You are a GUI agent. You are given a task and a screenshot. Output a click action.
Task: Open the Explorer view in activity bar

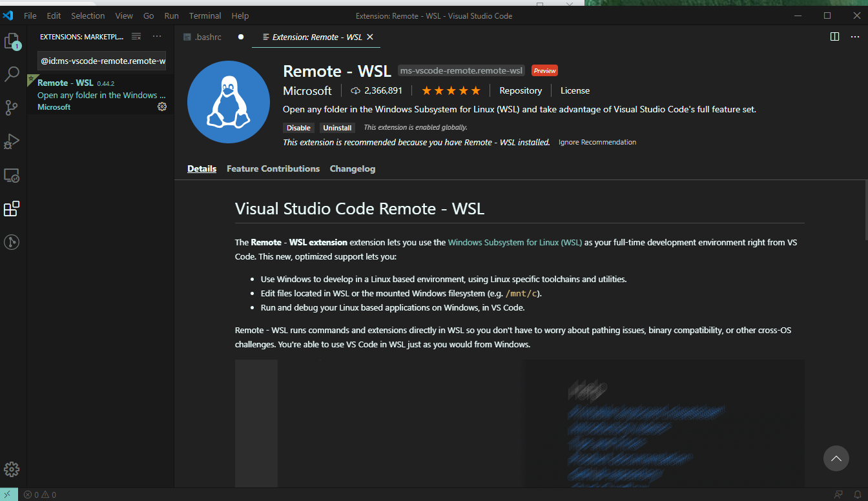tap(12, 41)
